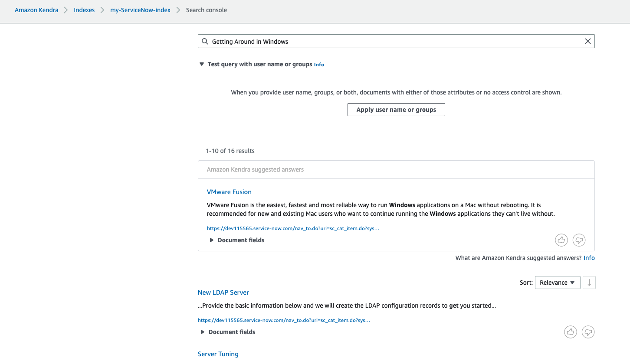Open Info link for Kendra suggested answers
Screen dimensions: 630x364
589,258
